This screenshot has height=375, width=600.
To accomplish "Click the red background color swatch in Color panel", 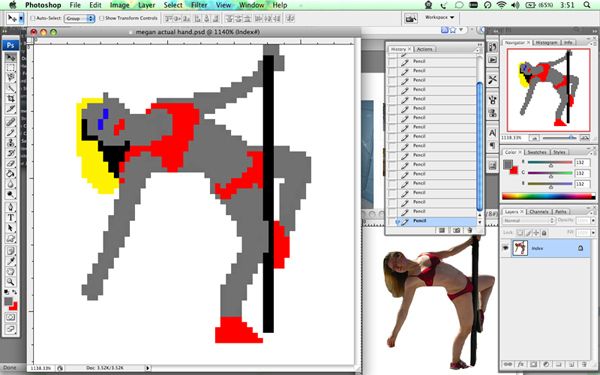I will [x=514, y=170].
